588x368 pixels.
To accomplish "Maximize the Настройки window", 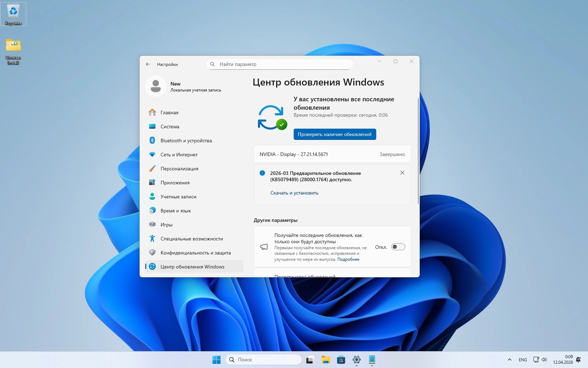I will click(x=395, y=61).
